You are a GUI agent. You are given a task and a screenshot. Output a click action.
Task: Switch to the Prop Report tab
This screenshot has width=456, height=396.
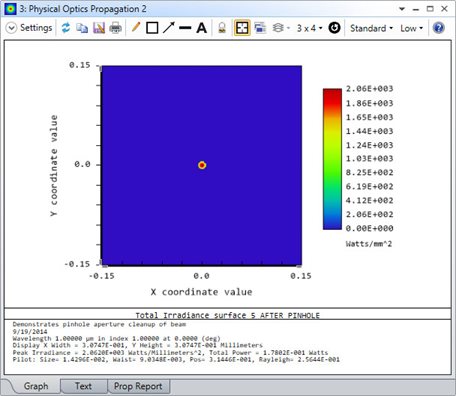(138, 386)
